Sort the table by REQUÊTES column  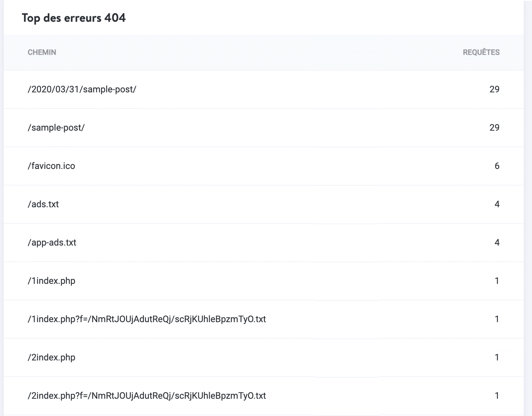481,53
